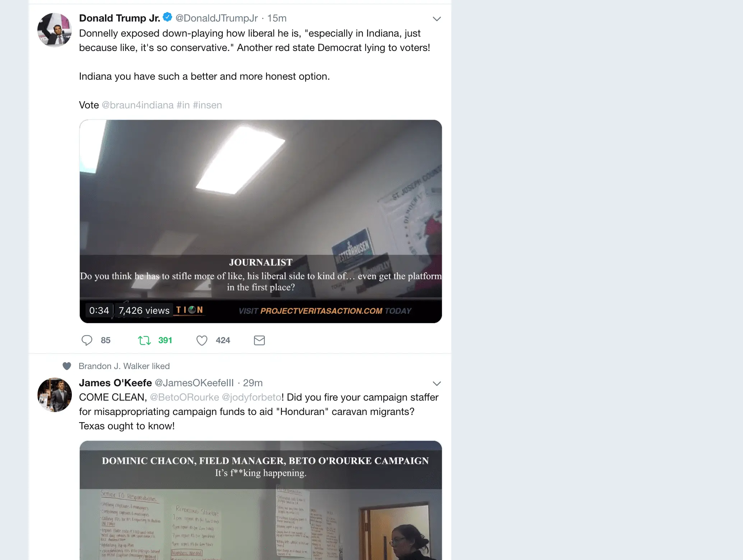
Task: Open the @BetoORourke mention
Action: 184,397
